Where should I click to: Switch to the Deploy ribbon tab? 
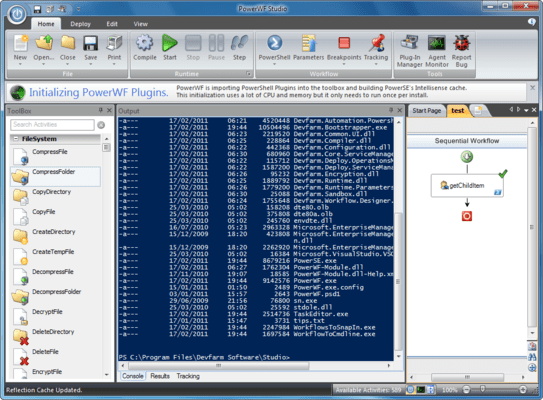(80, 24)
